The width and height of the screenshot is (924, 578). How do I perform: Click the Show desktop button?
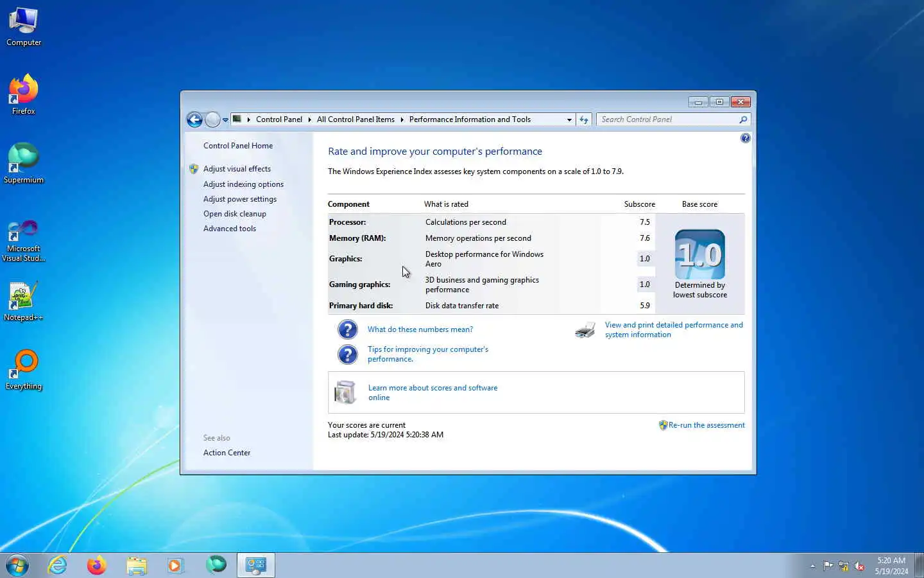919,565
